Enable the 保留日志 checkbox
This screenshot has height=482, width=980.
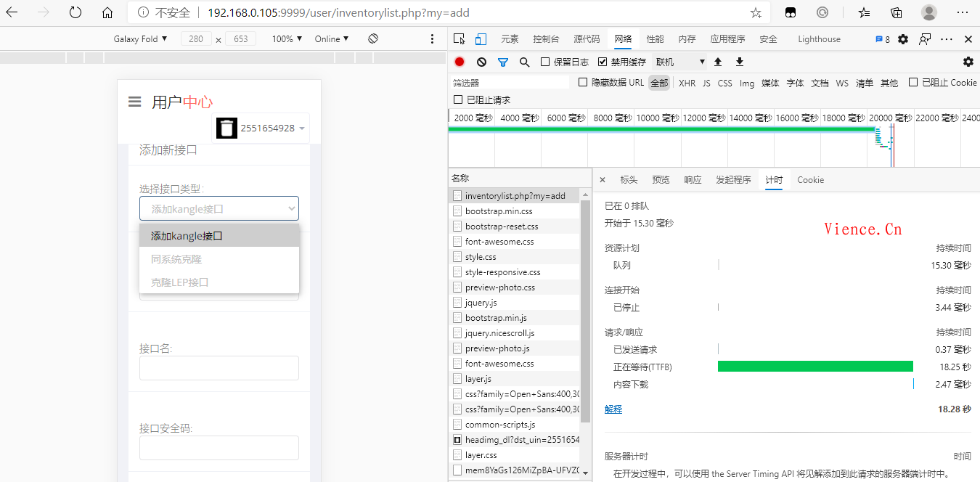[x=546, y=62]
